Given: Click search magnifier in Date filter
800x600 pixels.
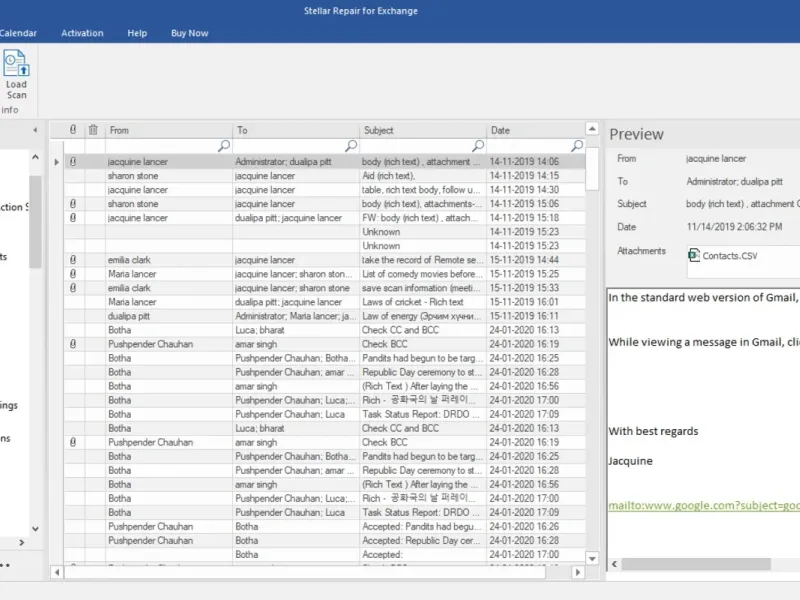Looking at the screenshot, I should pos(577,146).
